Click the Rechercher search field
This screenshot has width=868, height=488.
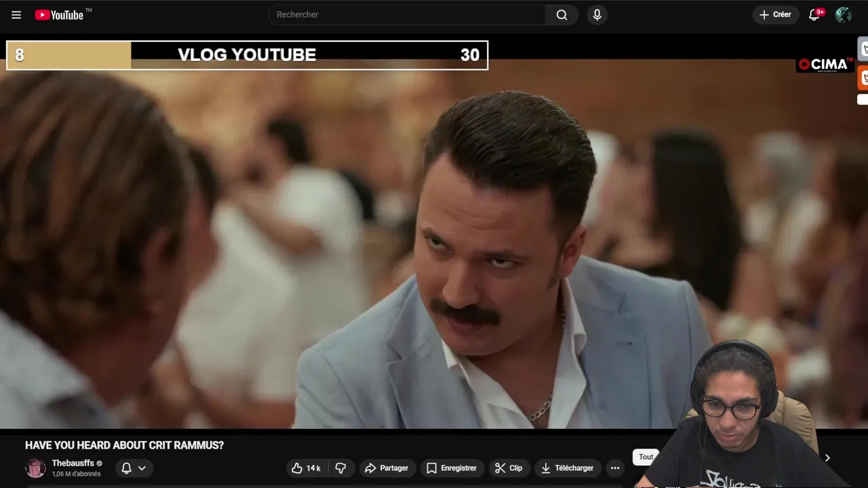407,15
